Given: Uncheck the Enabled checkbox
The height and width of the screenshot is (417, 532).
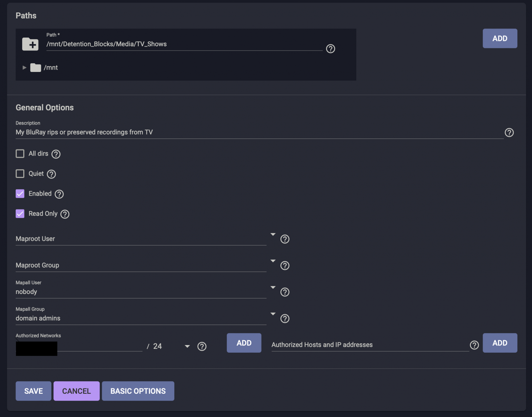Looking at the screenshot, I should [20, 194].
